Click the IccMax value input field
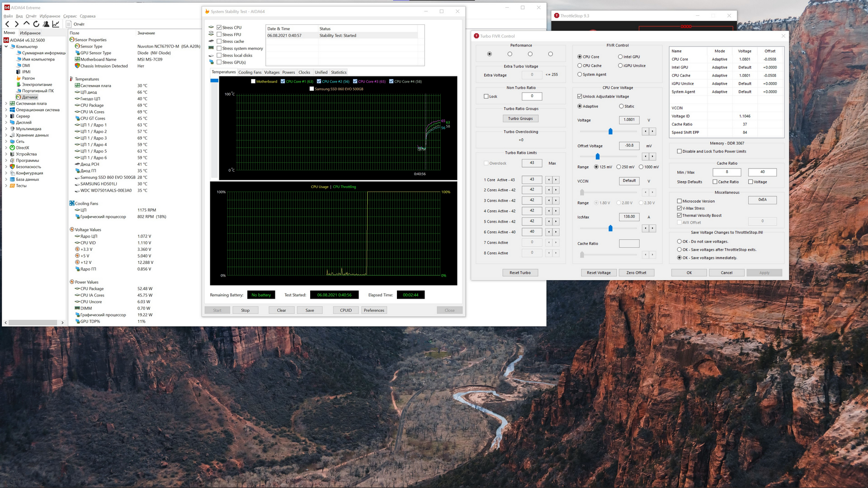Viewport: 868px width, 488px height. pos(629,216)
